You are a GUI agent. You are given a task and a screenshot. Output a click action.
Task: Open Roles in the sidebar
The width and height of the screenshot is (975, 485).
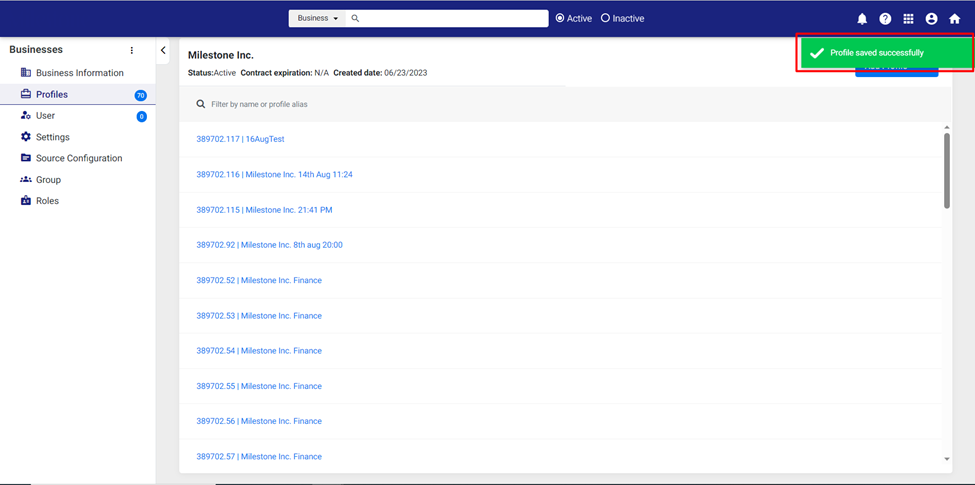click(x=47, y=201)
